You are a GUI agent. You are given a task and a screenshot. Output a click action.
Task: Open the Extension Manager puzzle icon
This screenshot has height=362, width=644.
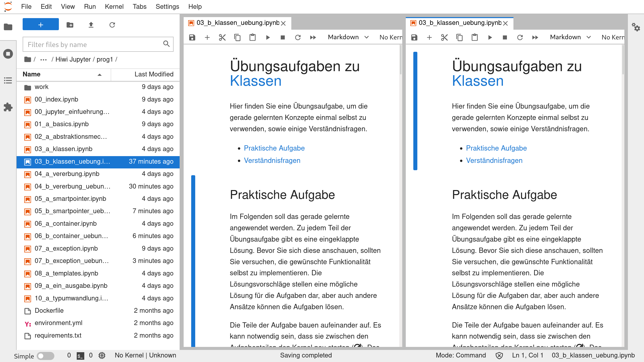pos(8,107)
